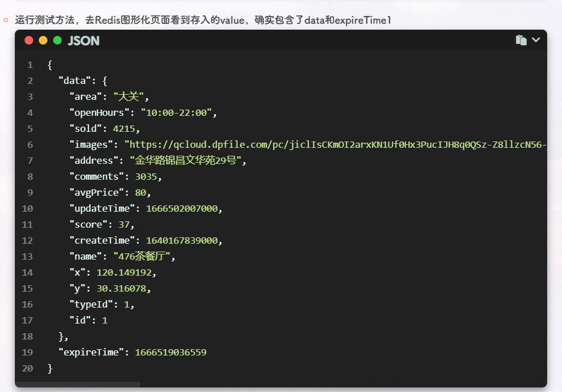Click the "address" key text
The width and height of the screenshot is (562, 392).
[94, 160]
